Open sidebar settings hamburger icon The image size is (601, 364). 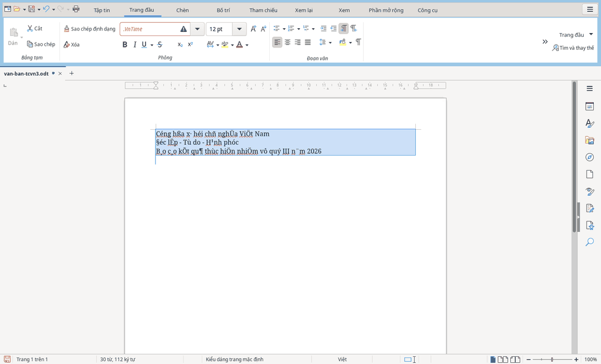[590, 88]
